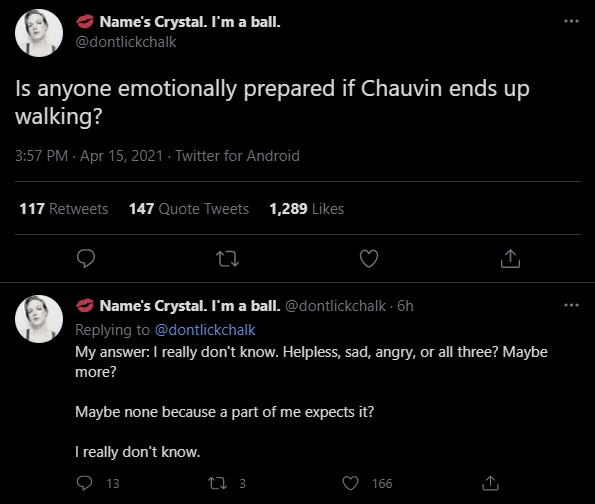The height and width of the screenshot is (504, 595).
Task: Click the @dontlickchalk handle under main author name
Action: [x=126, y=42]
